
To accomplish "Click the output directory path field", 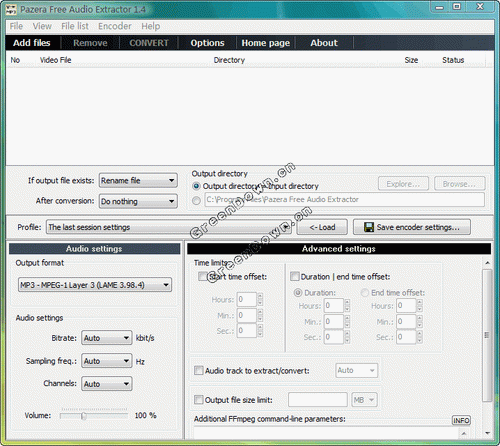I will tap(344, 200).
